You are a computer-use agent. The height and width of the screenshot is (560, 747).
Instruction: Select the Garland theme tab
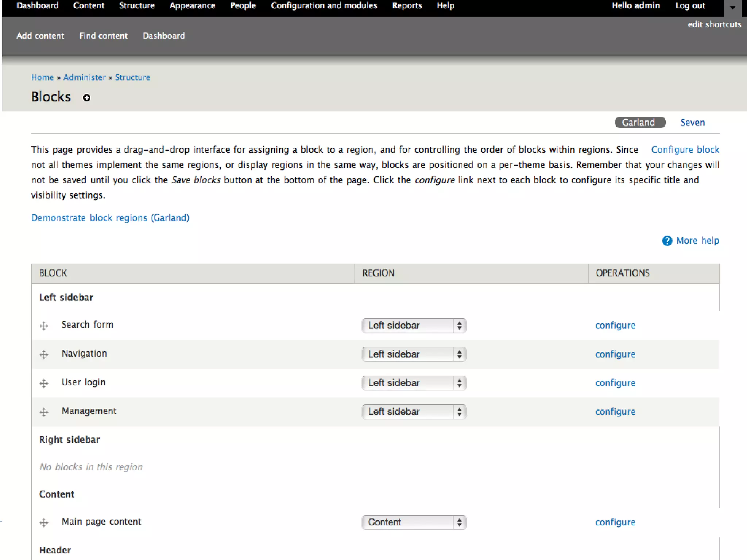[x=640, y=122]
